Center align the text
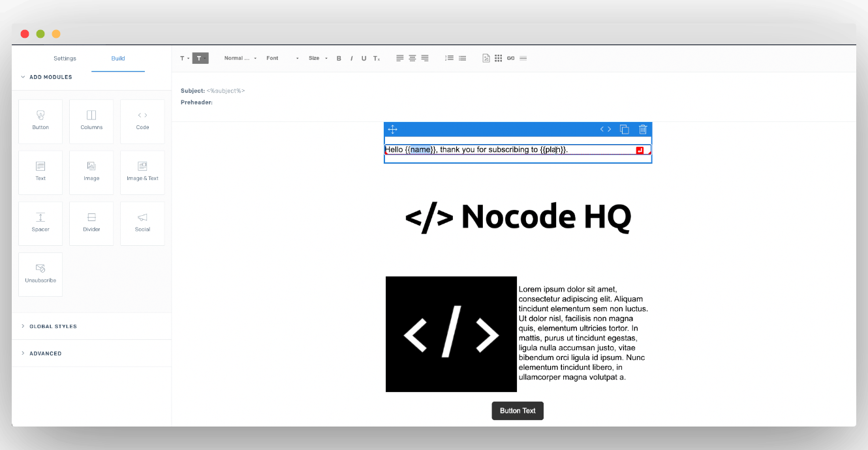Image resolution: width=868 pixels, height=450 pixels. (x=412, y=58)
